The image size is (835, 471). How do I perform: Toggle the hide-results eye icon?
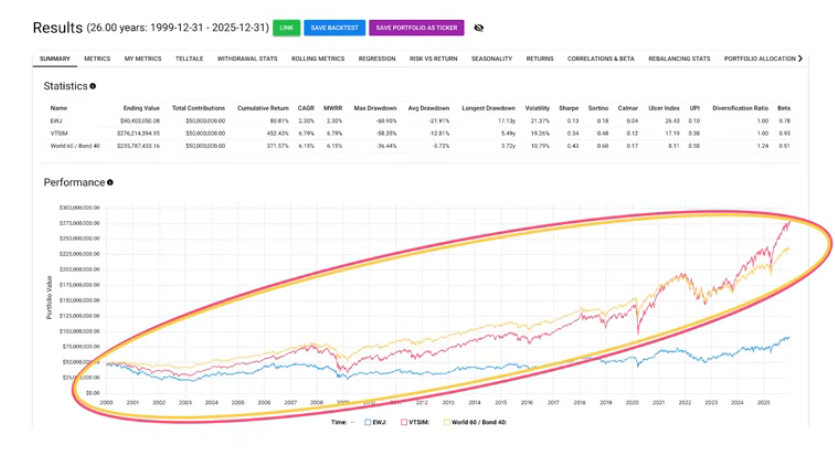click(x=479, y=28)
